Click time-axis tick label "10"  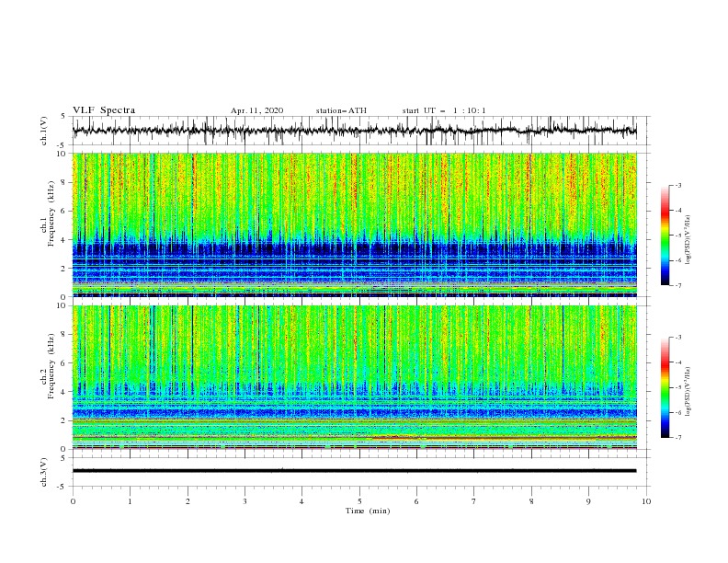[646, 501]
